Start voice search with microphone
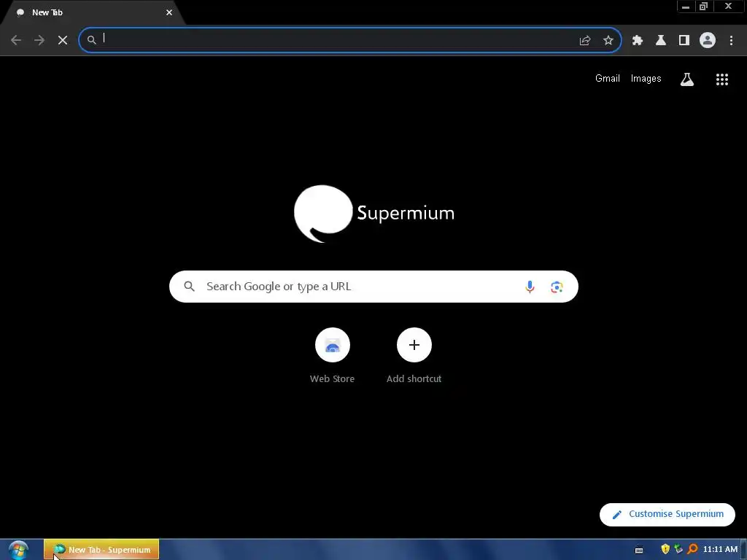The width and height of the screenshot is (747, 560). click(x=530, y=287)
